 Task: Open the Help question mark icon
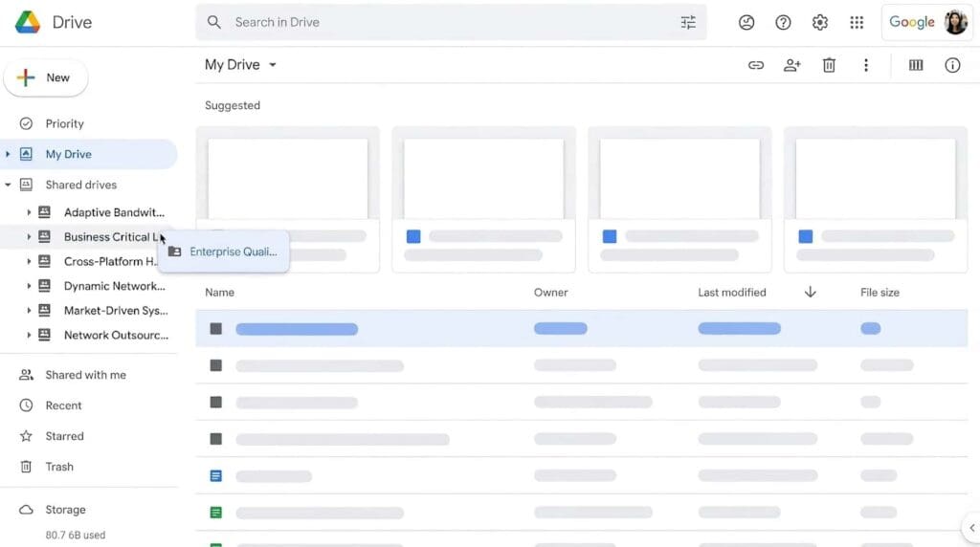(783, 22)
